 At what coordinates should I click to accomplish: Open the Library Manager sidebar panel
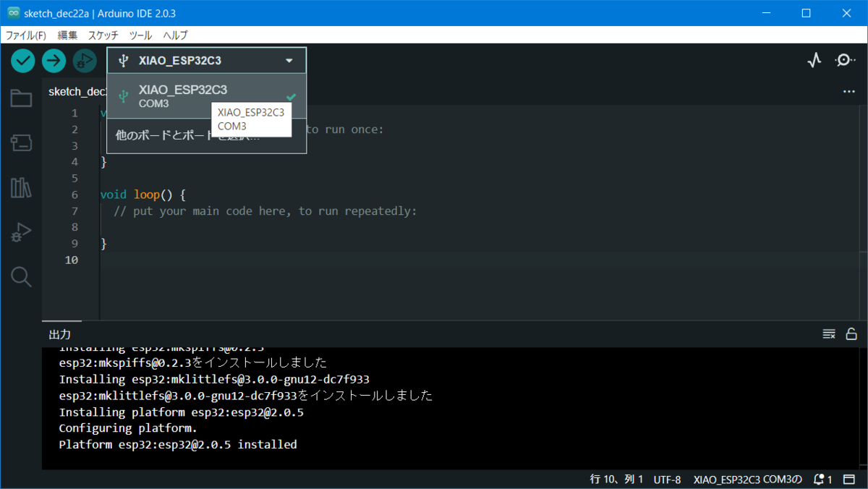[21, 187]
